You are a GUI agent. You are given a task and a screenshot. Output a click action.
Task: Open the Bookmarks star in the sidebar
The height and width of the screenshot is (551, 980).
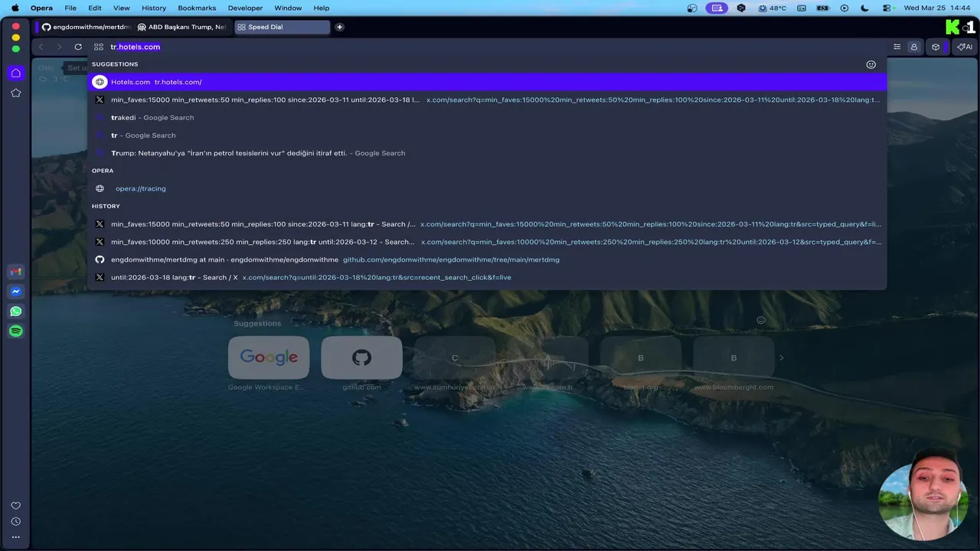(15, 93)
